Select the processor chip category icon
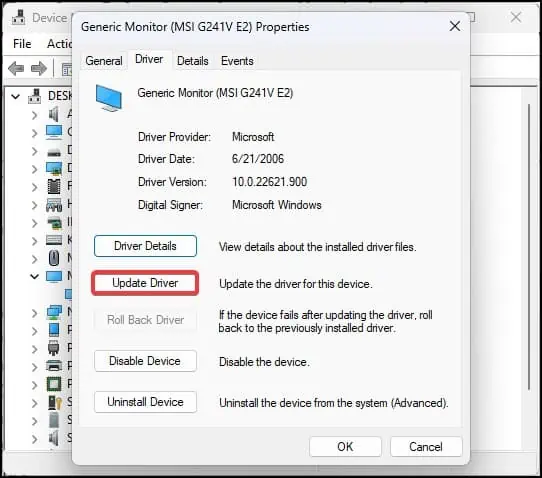This screenshot has height=478, width=542. pyautogui.click(x=54, y=383)
